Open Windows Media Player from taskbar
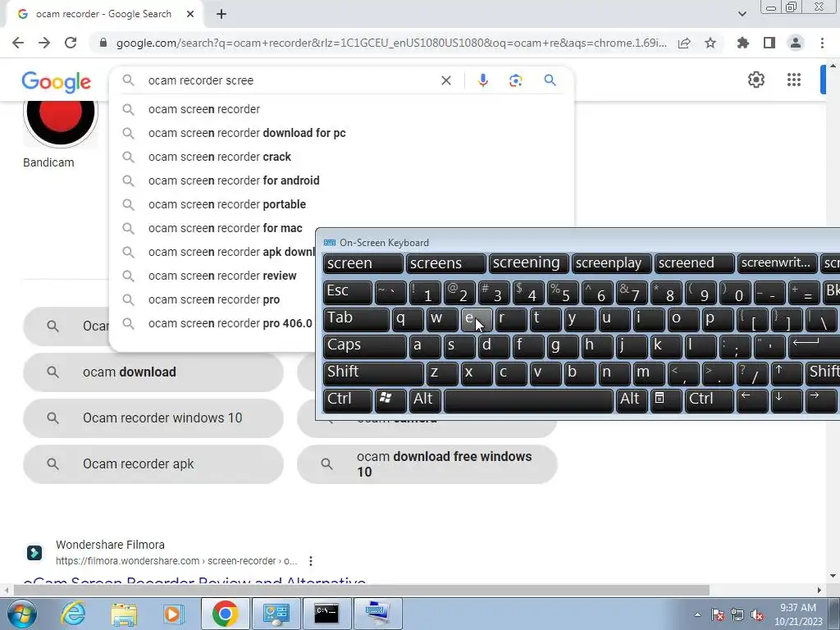840x630 pixels. [173, 614]
